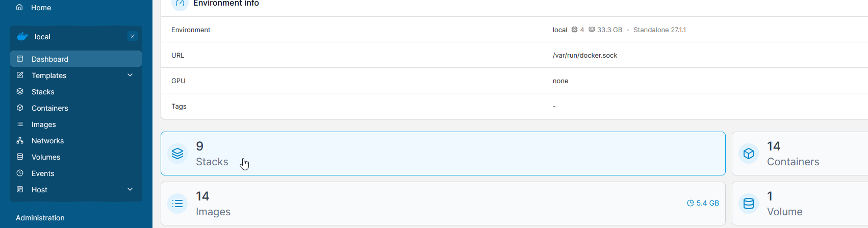Click the Images list icon in sidebar
The image size is (868, 228).
point(20,124)
